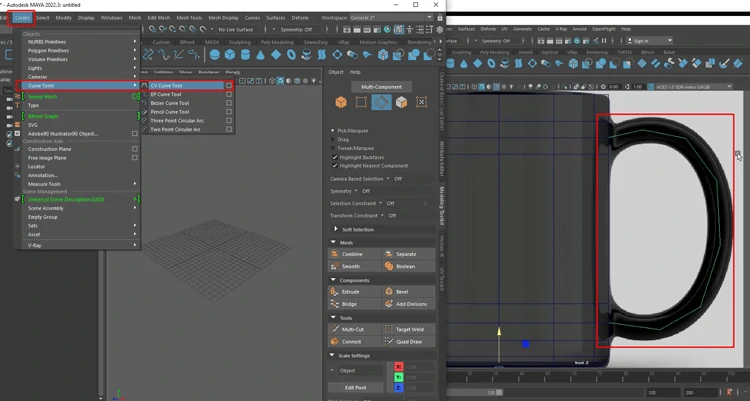This screenshot has height=401, width=750.
Task: Click the vertex selection mode icon
Action: tap(361, 103)
